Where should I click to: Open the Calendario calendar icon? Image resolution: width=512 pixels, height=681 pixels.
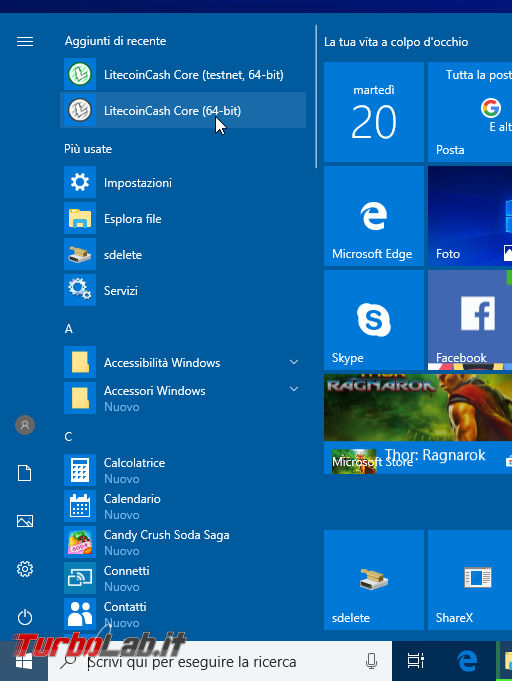click(x=80, y=506)
